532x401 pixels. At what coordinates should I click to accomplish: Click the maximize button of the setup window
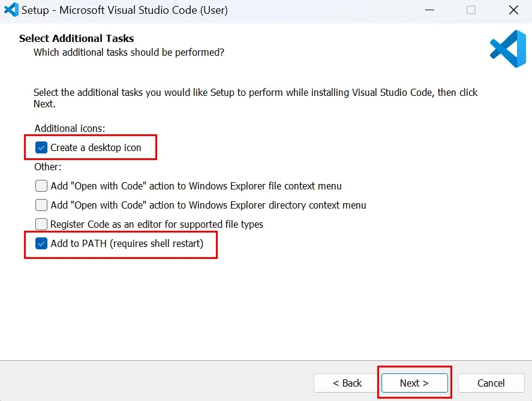click(471, 10)
